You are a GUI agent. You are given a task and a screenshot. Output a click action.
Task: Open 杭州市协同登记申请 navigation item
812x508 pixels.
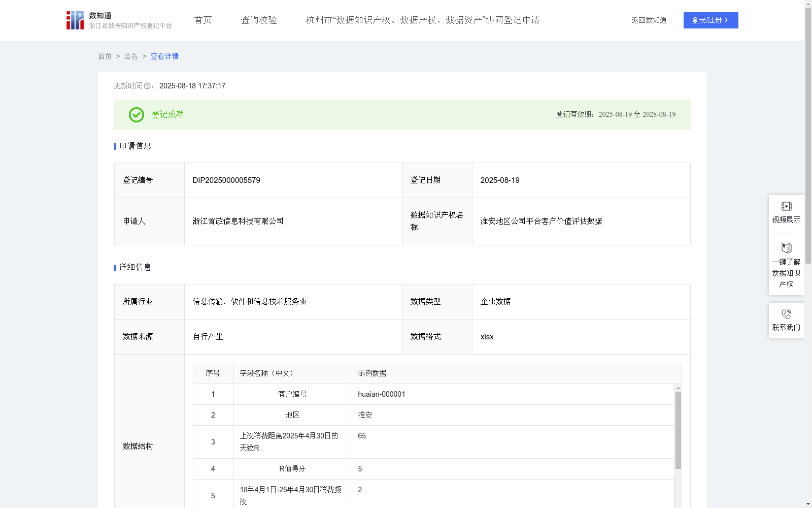coord(423,20)
